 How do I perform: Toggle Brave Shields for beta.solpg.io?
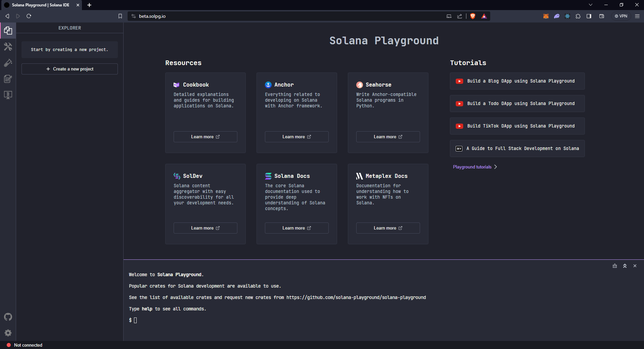[x=473, y=16]
